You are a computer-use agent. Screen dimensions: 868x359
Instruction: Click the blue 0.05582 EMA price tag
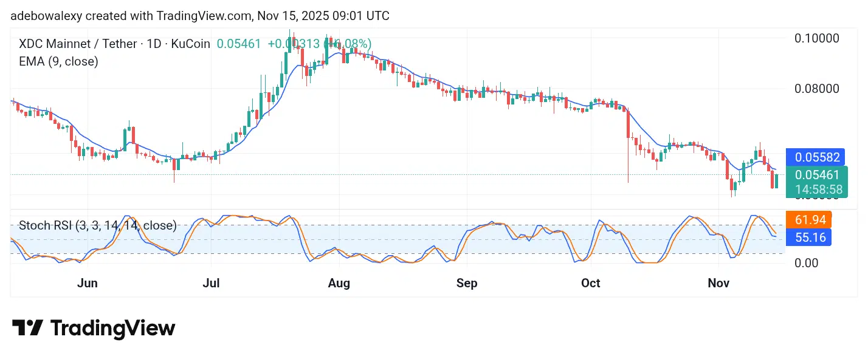point(816,157)
